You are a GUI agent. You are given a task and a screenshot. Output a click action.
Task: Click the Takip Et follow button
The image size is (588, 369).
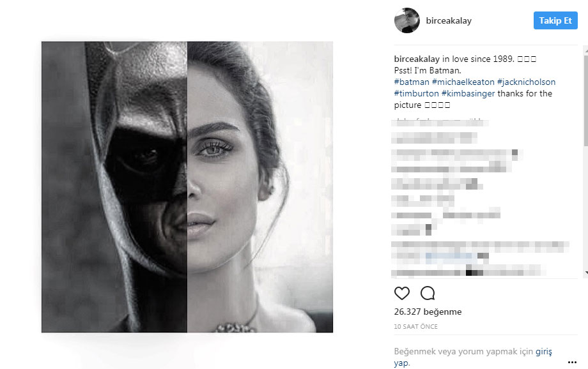tap(555, 20)
